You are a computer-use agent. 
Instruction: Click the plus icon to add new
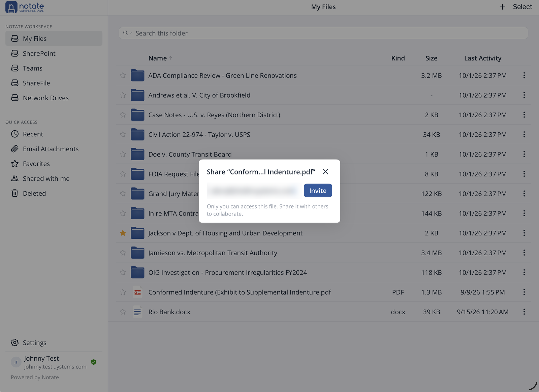(x=502, y=7)
